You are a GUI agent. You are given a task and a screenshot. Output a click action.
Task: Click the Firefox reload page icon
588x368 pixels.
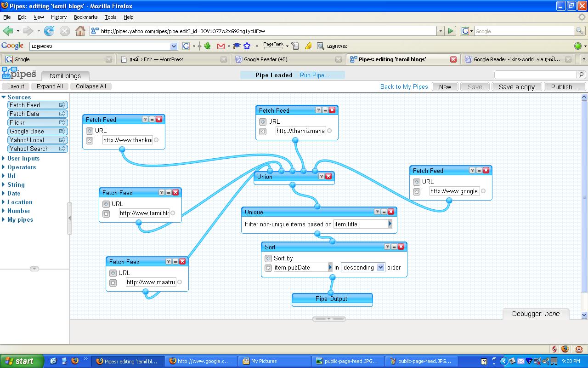tap(49, 31)
